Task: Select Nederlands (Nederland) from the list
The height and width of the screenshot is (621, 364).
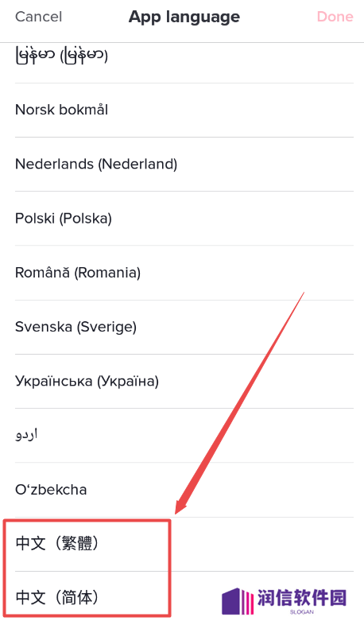Action: click(184, 165)
